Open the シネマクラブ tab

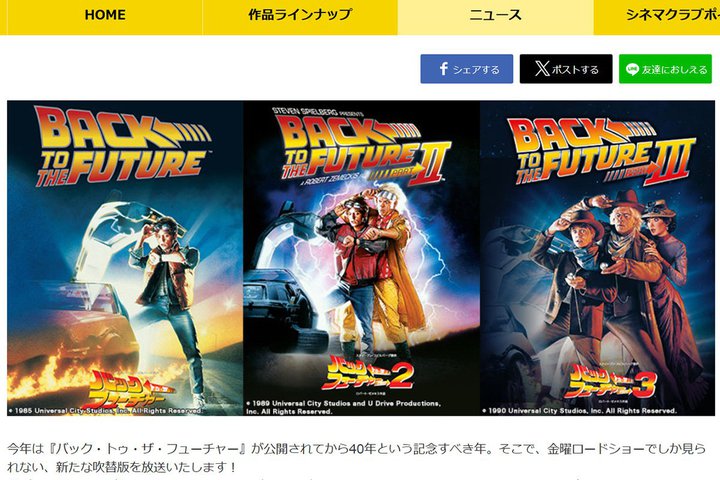pos(657,16)
